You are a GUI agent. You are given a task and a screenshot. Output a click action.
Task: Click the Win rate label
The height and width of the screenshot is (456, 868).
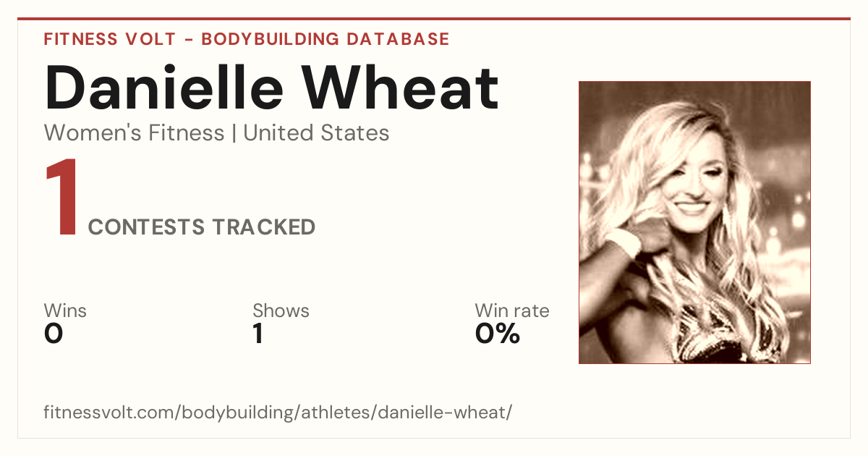click(512, 311)
